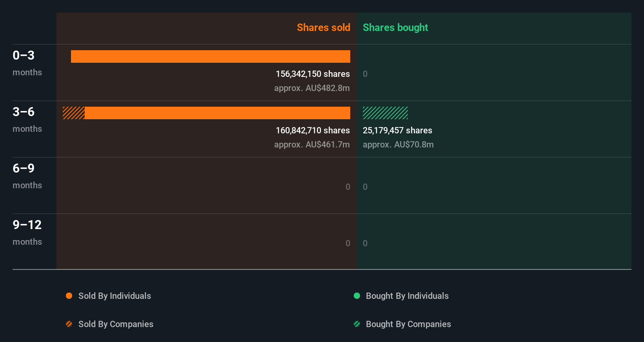
Task: Click the shares sold '0' for 6–9 months
Action: [x=348, y=187]
